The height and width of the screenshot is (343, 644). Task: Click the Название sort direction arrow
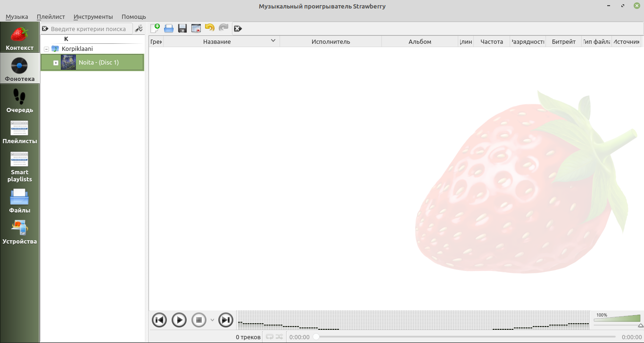[273, 41]
